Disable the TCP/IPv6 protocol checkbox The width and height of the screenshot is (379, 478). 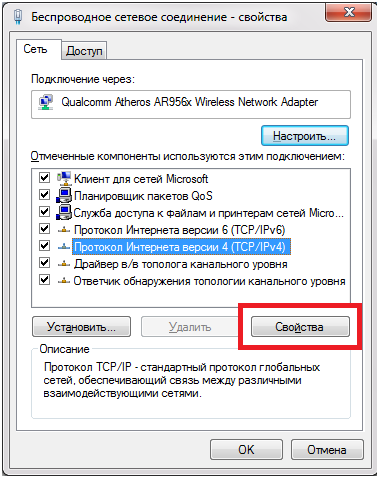point(44,229)
